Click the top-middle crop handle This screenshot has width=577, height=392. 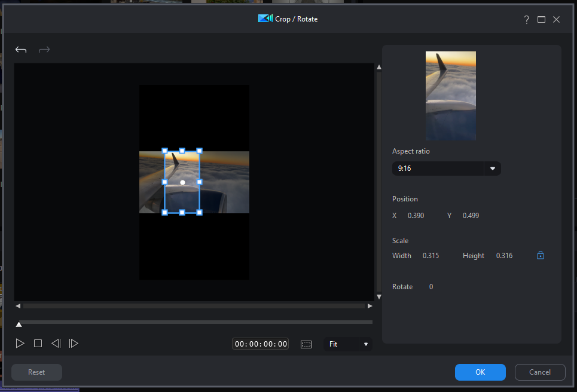tap(182, 151)
